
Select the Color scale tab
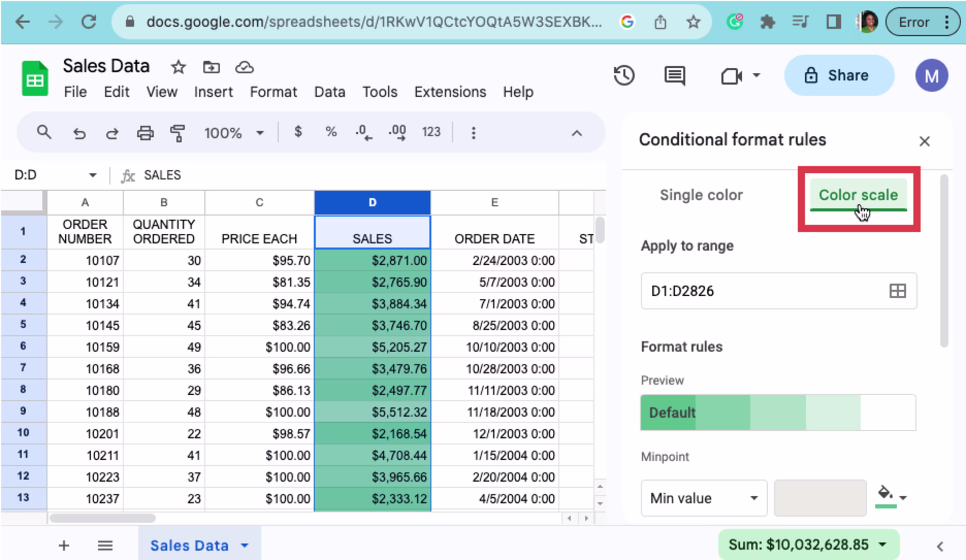click(858, 195)
